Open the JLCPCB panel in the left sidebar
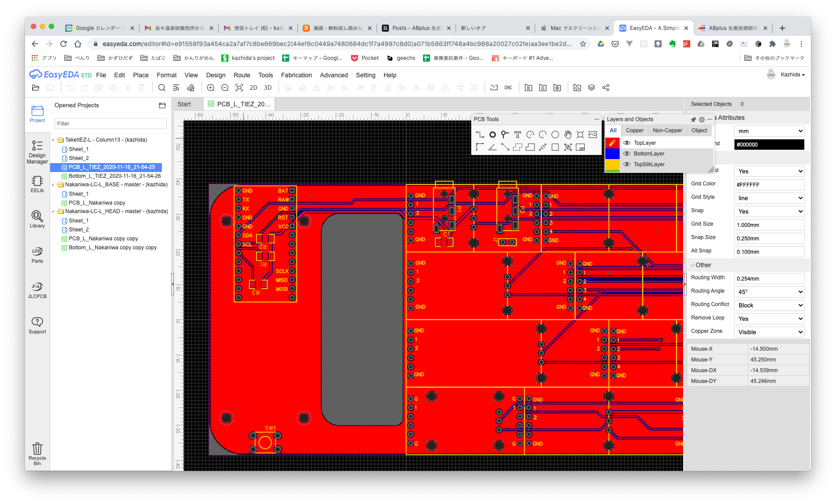 click(37, 290)
